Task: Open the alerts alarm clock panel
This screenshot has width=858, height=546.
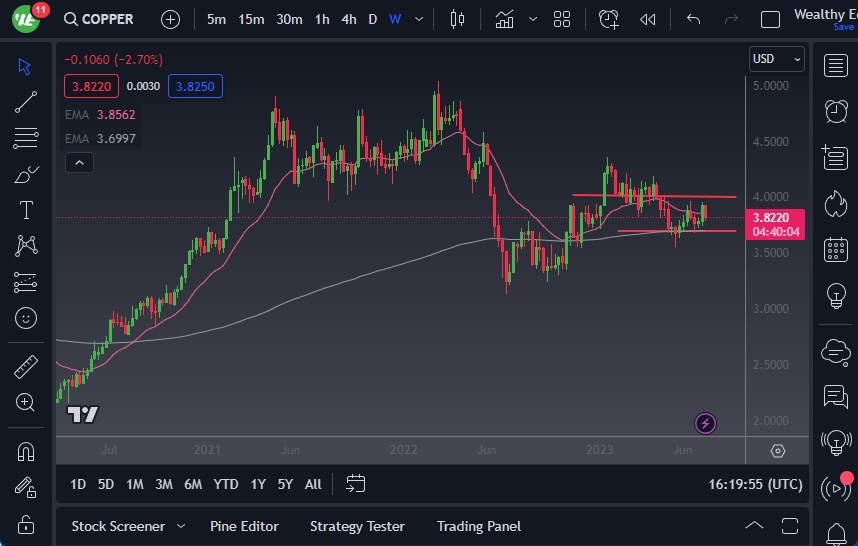Action: pos(835,111)
